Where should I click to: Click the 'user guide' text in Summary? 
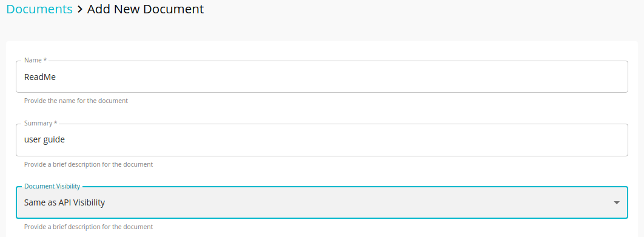click(x=44, y=139)
